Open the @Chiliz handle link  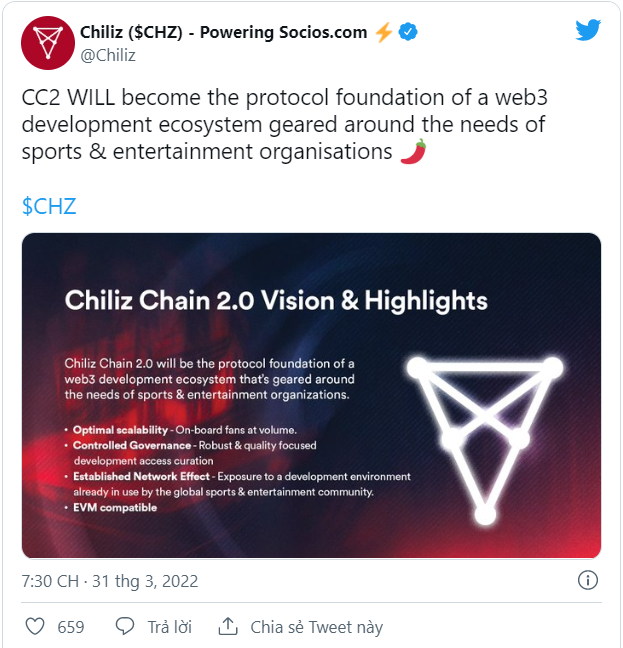click(107, 56)
